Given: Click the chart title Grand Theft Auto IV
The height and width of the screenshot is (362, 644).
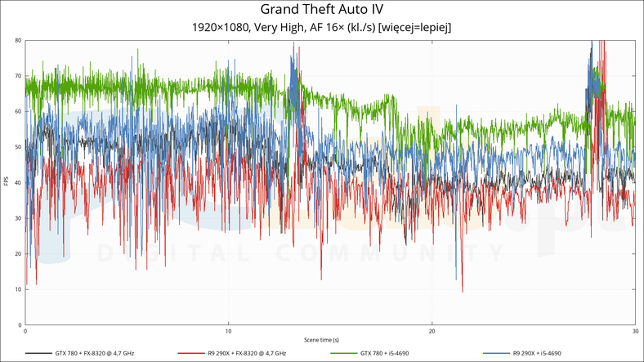Looking at the screenshot, I should 321,9.
